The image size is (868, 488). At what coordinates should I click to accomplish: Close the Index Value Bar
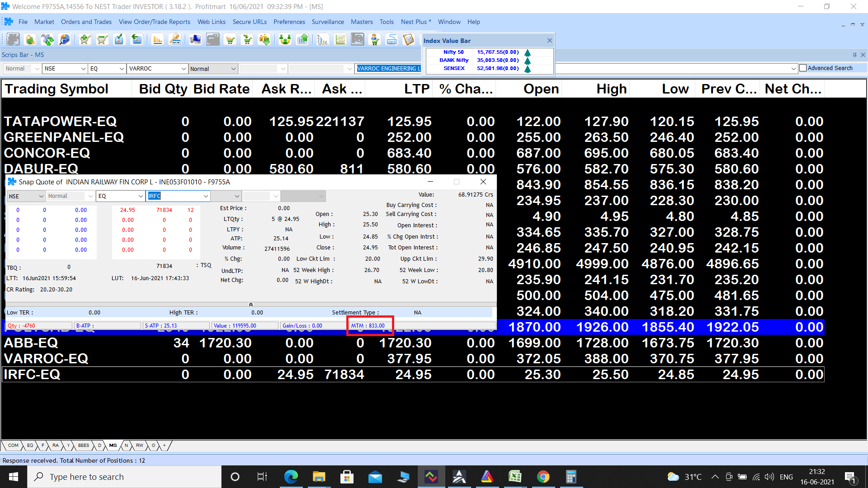point(550,40)
